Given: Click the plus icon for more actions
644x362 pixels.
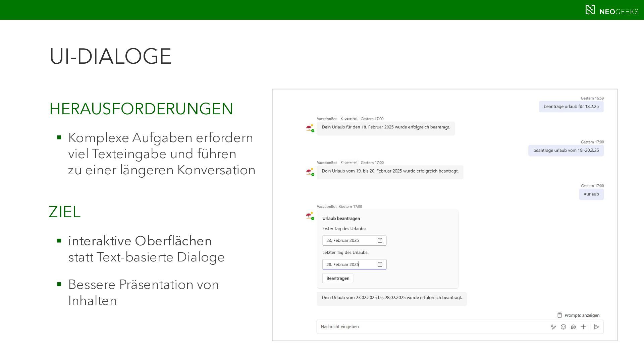Looking at the screenshot, I should [584, 327].
